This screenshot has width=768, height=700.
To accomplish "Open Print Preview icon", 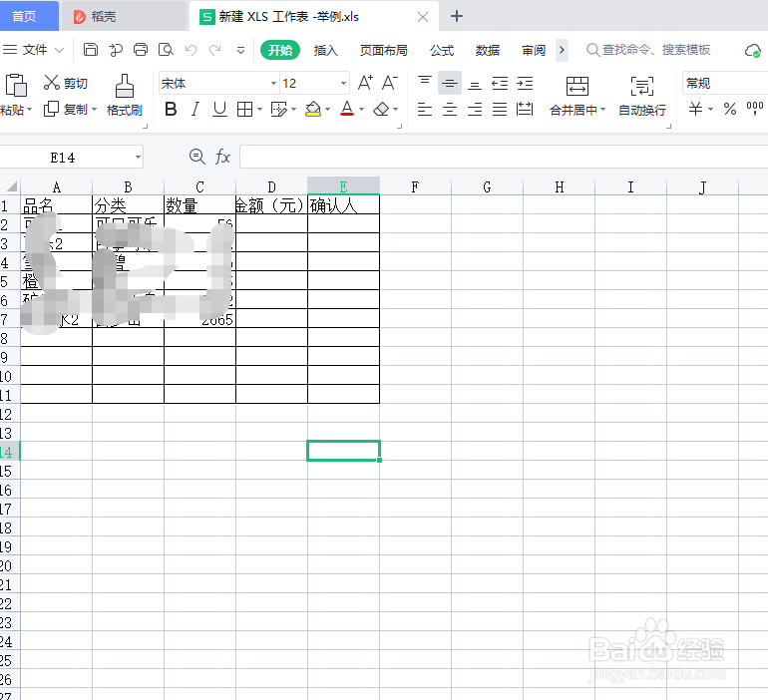I will (x=166, y=50).
